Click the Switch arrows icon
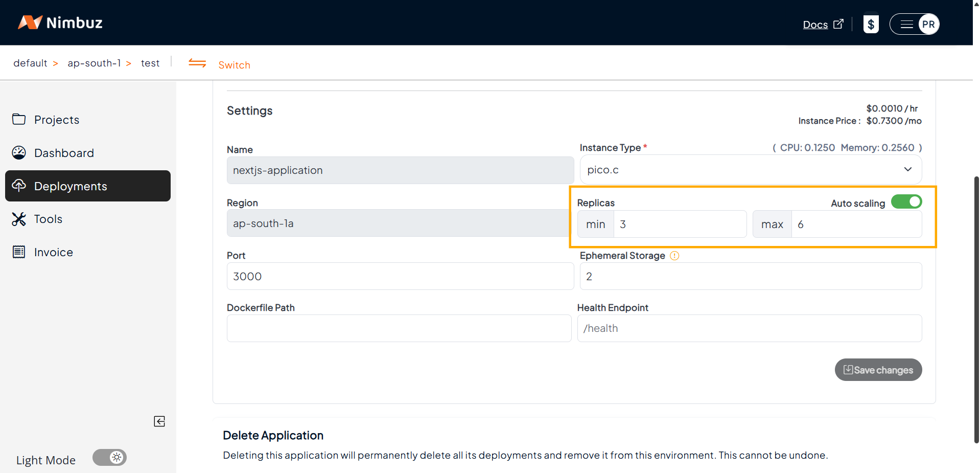The image size is (980, 473). click(197, 63)
